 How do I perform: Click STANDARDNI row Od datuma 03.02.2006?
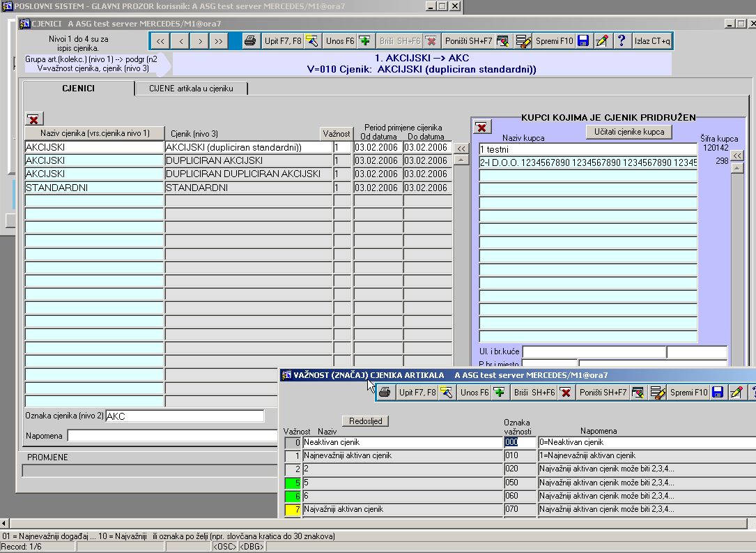378,188
